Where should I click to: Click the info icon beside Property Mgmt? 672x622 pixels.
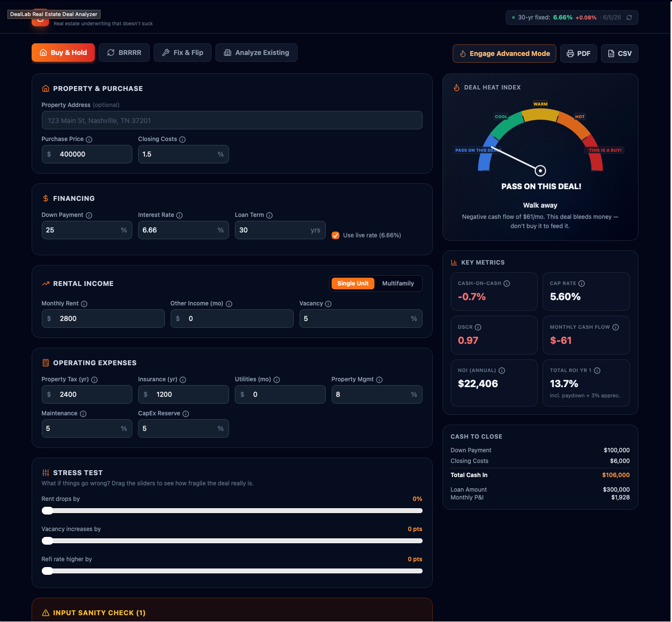click(379, 380)
